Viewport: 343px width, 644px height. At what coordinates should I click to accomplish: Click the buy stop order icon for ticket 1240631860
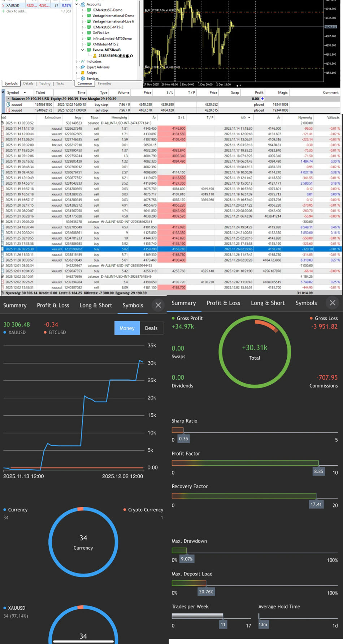pos(8,104)
